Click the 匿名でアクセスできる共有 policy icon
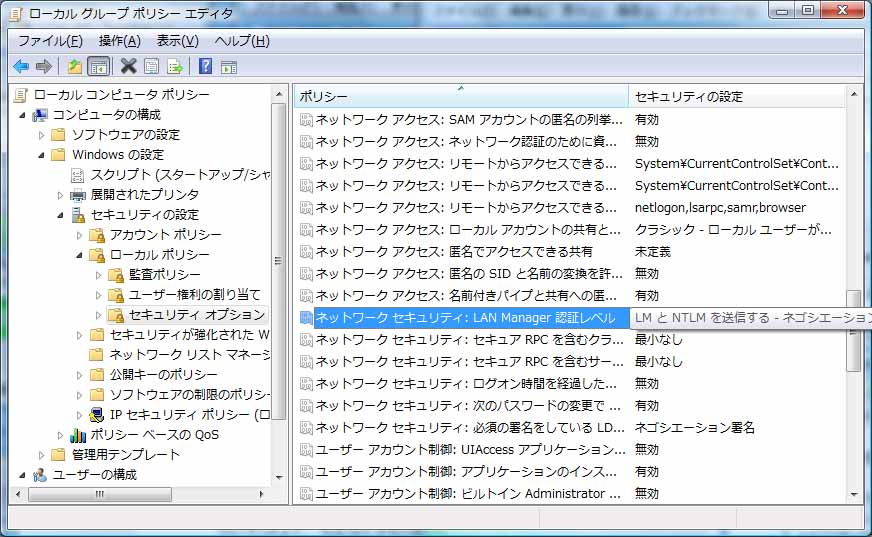Viewport: 872px width, 537px height. (x=306, y=252)
